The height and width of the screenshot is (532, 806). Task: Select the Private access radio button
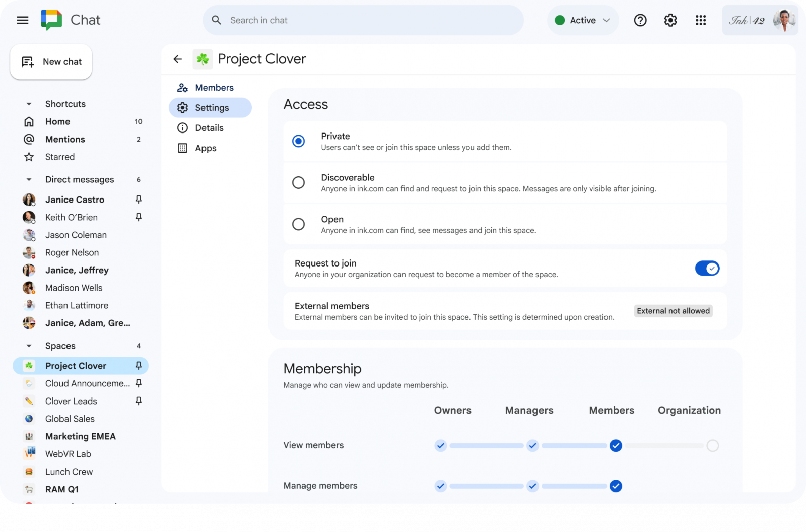[x=299, y=141]
